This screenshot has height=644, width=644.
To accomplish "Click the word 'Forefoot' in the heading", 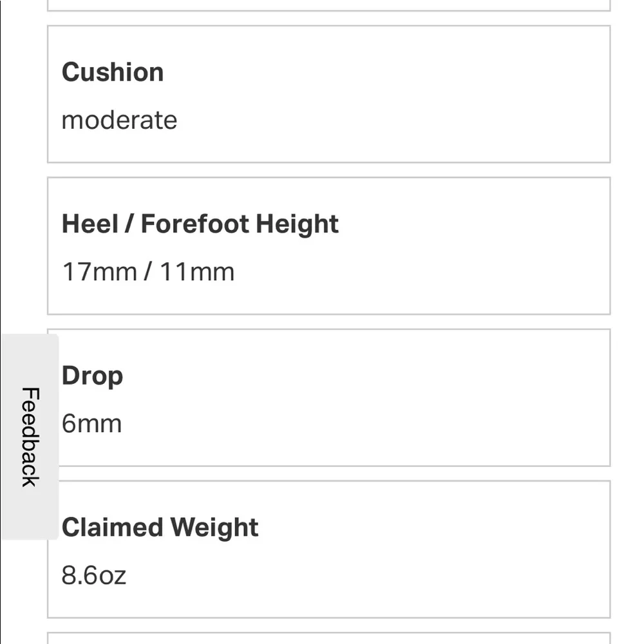I will coord(194,223).
